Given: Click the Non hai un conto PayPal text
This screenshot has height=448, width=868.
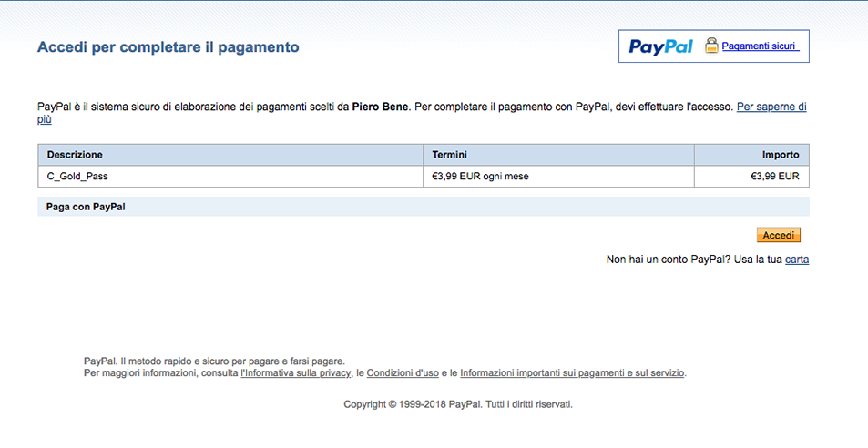Looking at the screenshot, I should click(x=667, y=260).
